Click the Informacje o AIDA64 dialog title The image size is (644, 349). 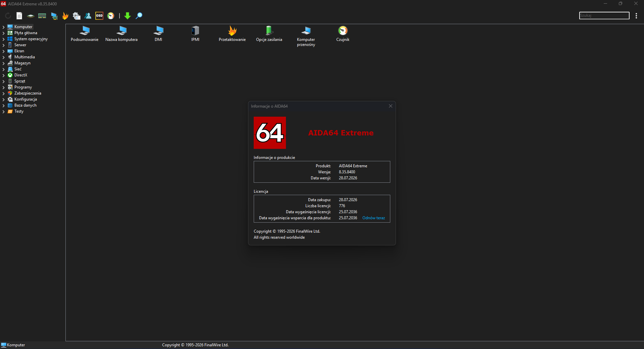pyautogui.click(x=269, y=106)
